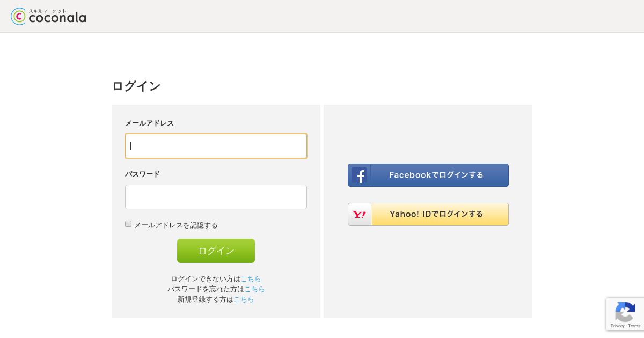Open こちら link for パスワードを忘れた方
644x338 pixels.
click(254, 289)
